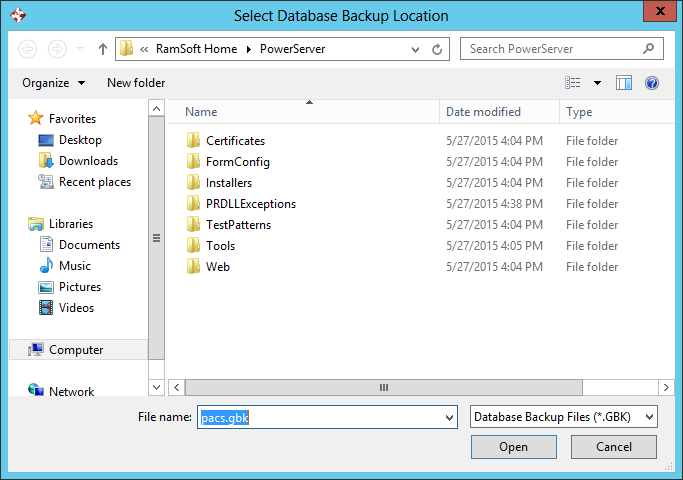Open the address bar previous locations dropdown

point(414,48)
